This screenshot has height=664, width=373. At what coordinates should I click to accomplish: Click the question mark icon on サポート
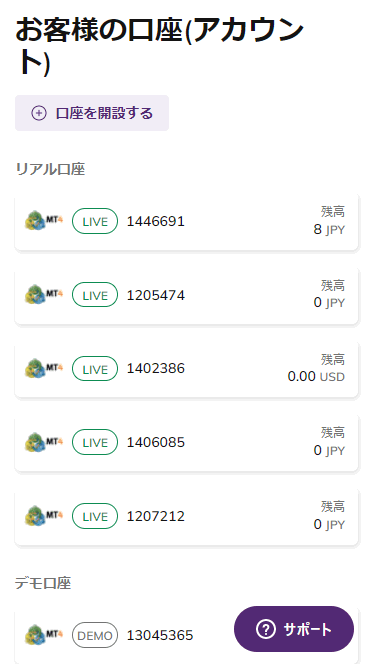266,629
